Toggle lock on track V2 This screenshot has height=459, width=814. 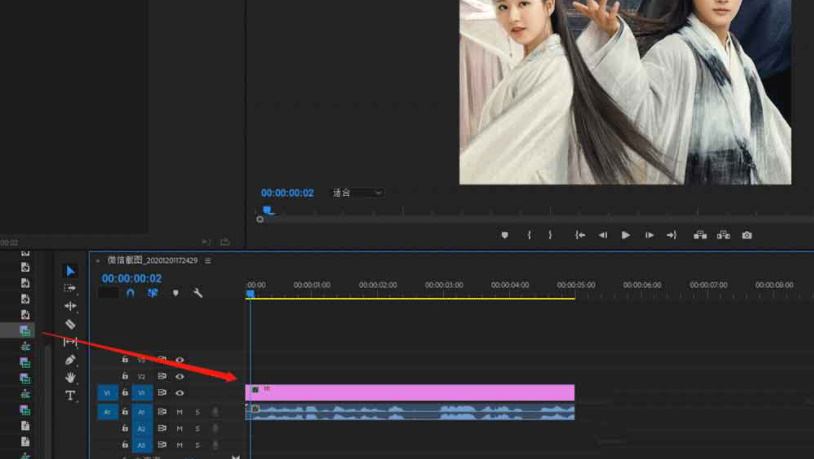(x=125, y=375)
